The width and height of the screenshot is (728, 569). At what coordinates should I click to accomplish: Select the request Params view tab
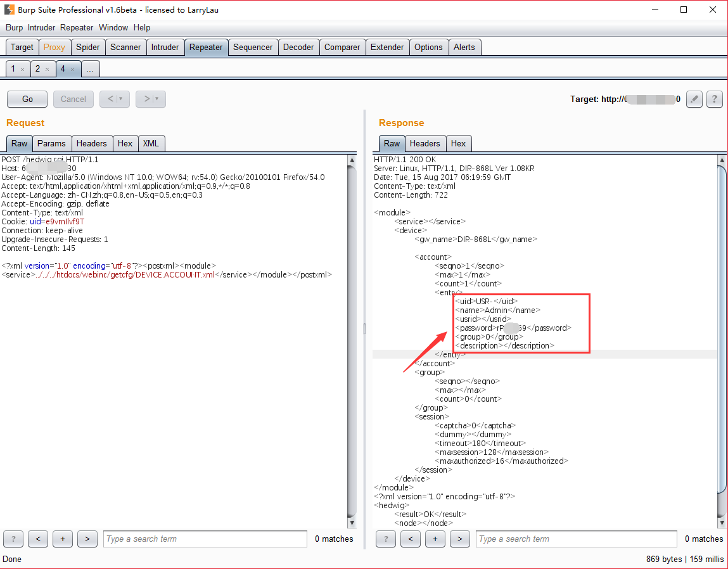[51, 144]
